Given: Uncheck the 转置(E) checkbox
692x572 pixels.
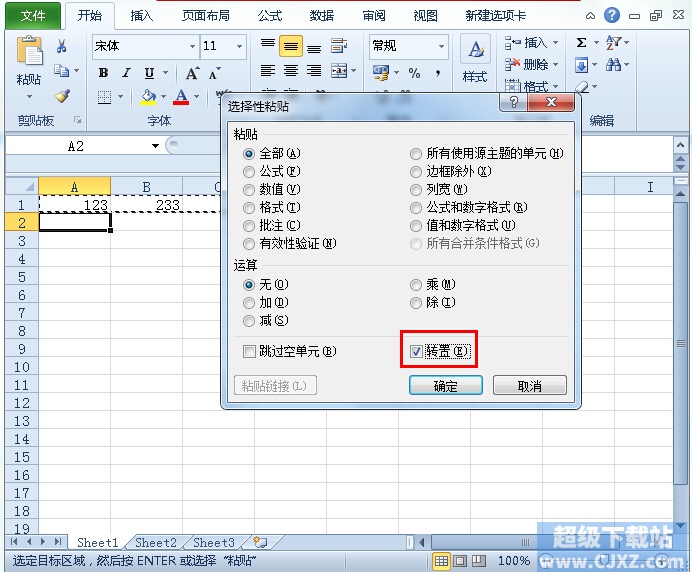Looking at the screenshot, I should click(x=416, y=351).
